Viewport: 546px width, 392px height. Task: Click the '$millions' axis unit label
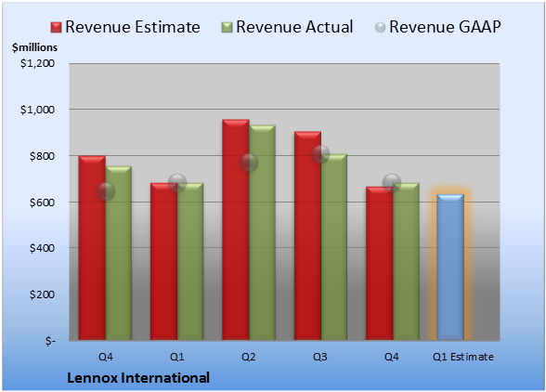click(x=34, y=47)
